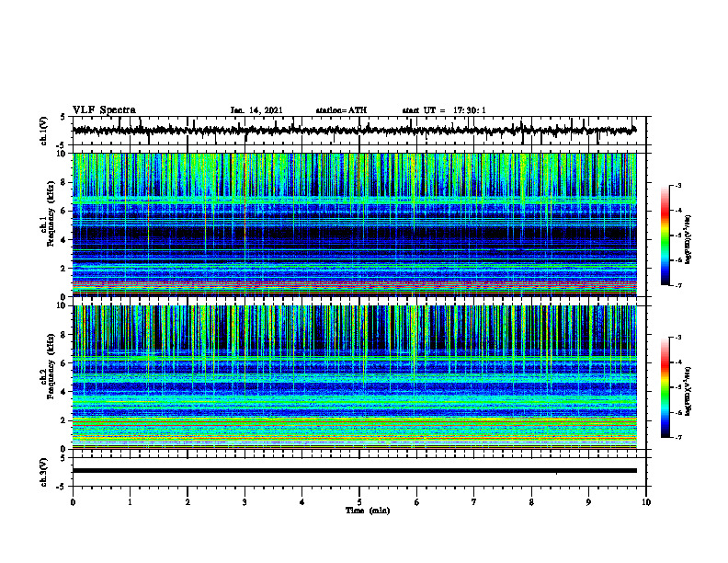Click the ch.2 frequency axis "6" tick label
The image size is (728, 563).
click(x=64, y=363)
